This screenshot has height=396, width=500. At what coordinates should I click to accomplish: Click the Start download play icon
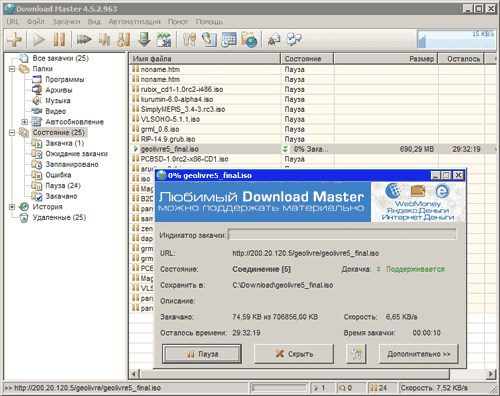(x=39, y=40)
